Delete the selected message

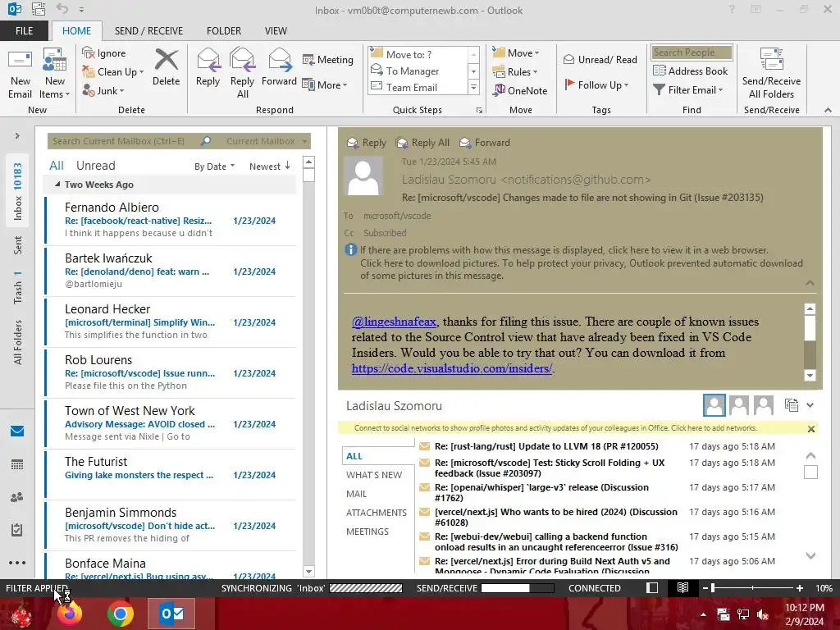[x=166, y=67]
